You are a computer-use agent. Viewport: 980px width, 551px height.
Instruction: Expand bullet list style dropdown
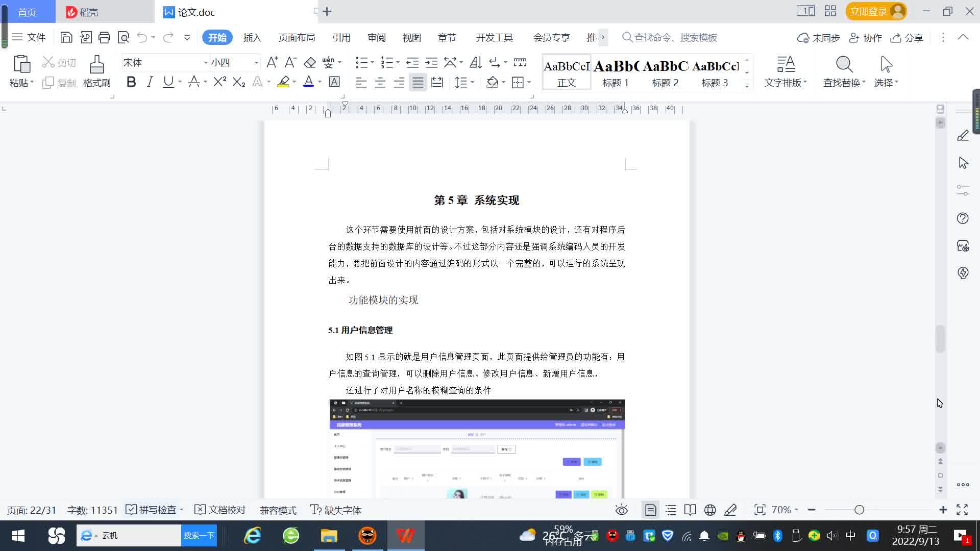372,62
